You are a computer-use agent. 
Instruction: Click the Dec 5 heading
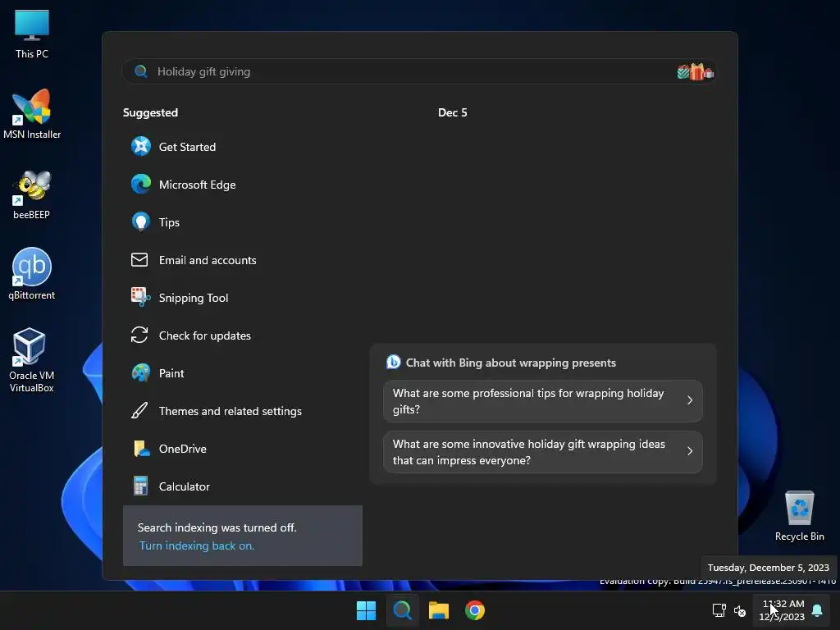453,112
